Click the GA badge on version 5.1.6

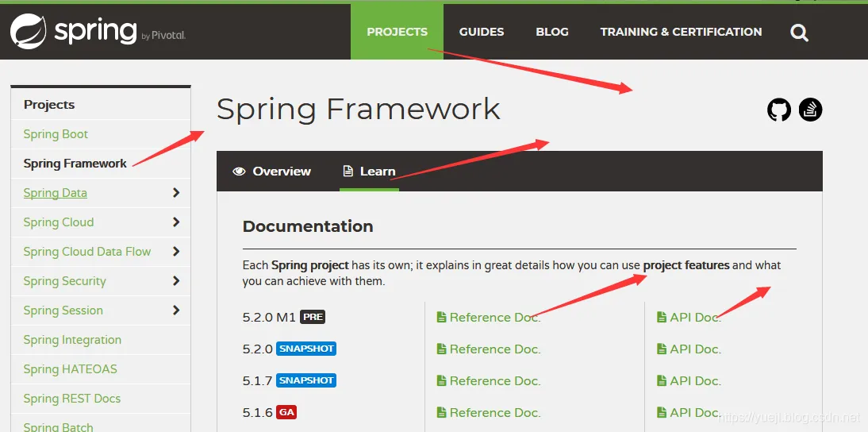(286, 413)
